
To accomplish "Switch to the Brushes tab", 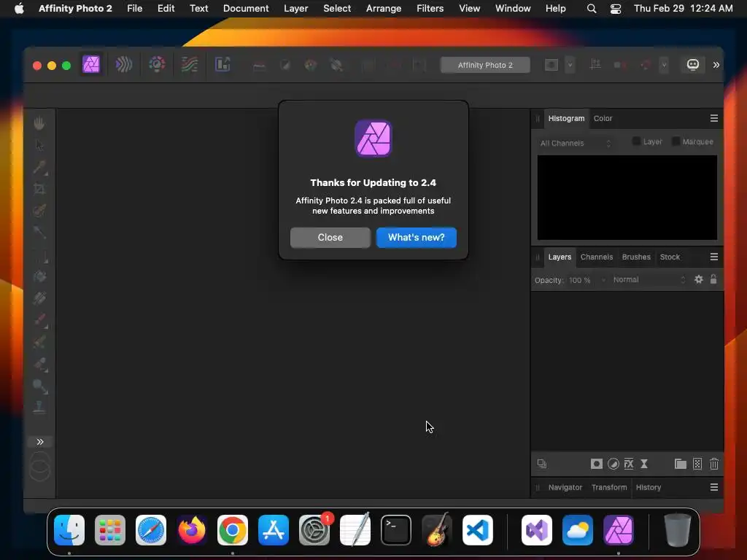I will click(636, 257).
